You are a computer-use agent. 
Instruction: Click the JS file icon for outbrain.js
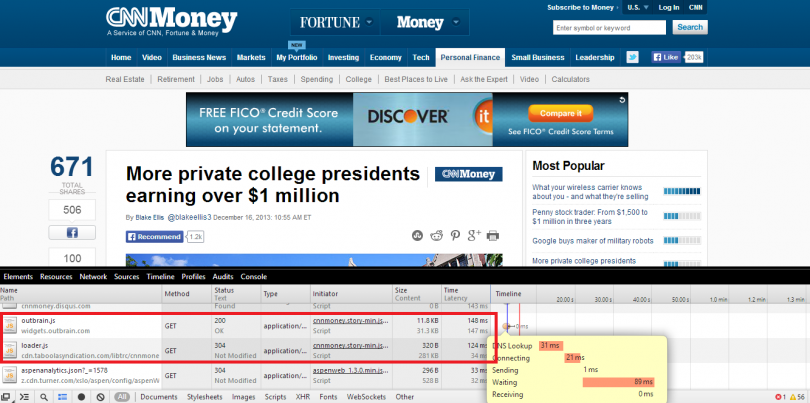point(9,326)
